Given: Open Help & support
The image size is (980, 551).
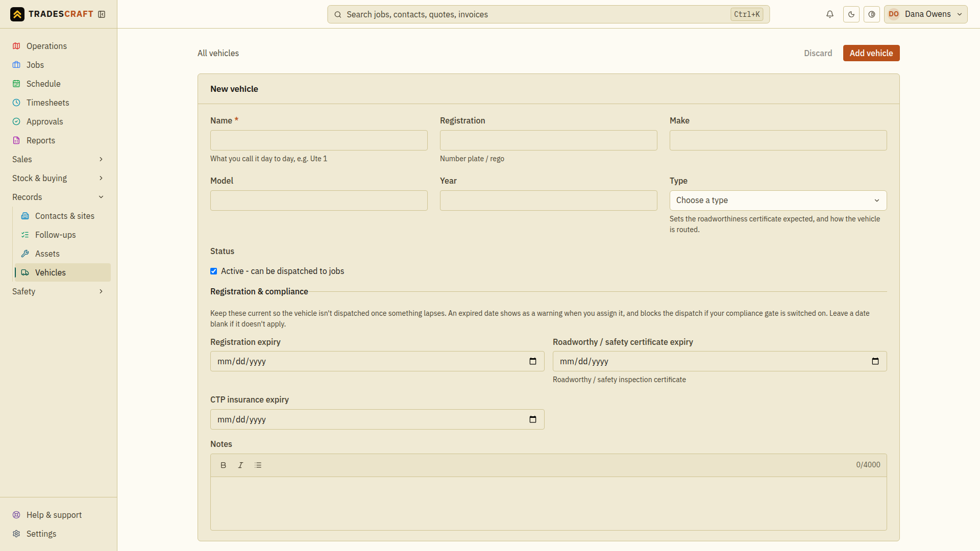Looking at the screenshot, I should [59, 515].
